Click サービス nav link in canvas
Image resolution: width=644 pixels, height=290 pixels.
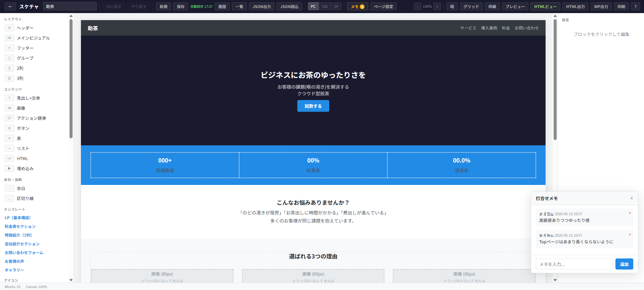(468, 28)
